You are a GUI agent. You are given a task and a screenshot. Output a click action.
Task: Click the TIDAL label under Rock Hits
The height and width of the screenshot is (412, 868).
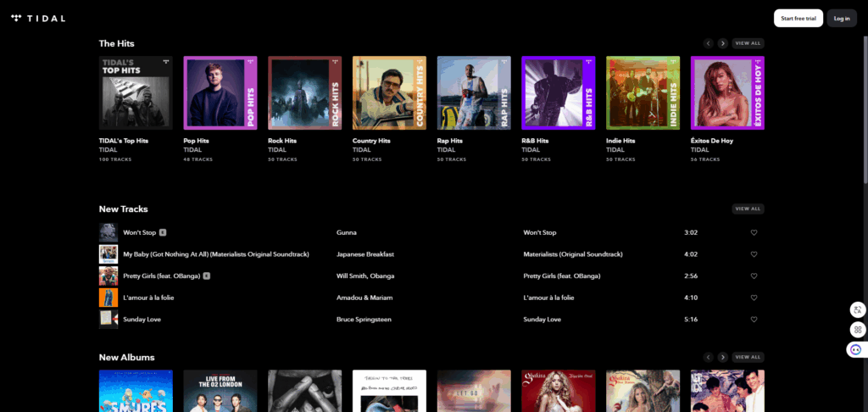pyautogui.click(x=277, y=149)
